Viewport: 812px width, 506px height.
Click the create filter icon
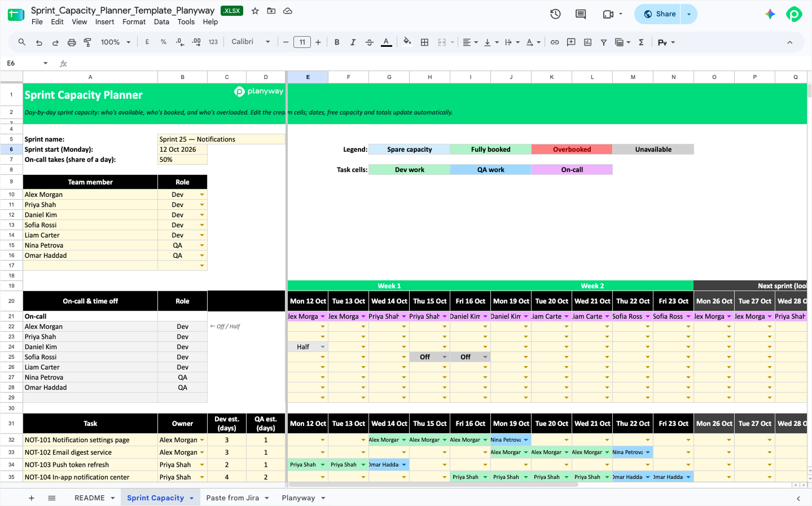(604, 42)
